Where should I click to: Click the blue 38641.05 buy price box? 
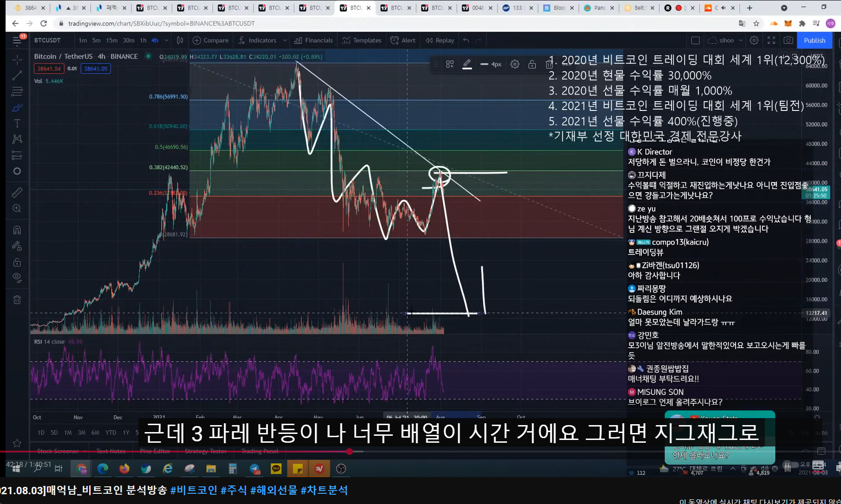[x=96, y=69]
